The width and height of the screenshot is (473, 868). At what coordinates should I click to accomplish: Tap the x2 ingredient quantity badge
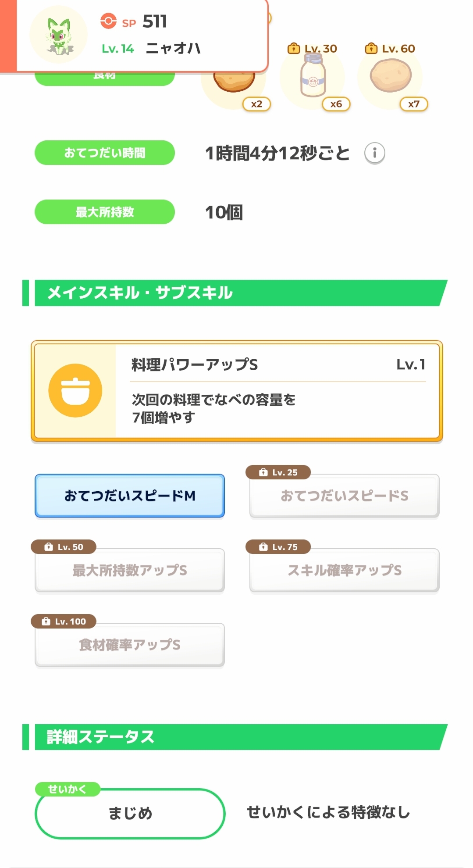pyautogui.click(x=256, y=104)
